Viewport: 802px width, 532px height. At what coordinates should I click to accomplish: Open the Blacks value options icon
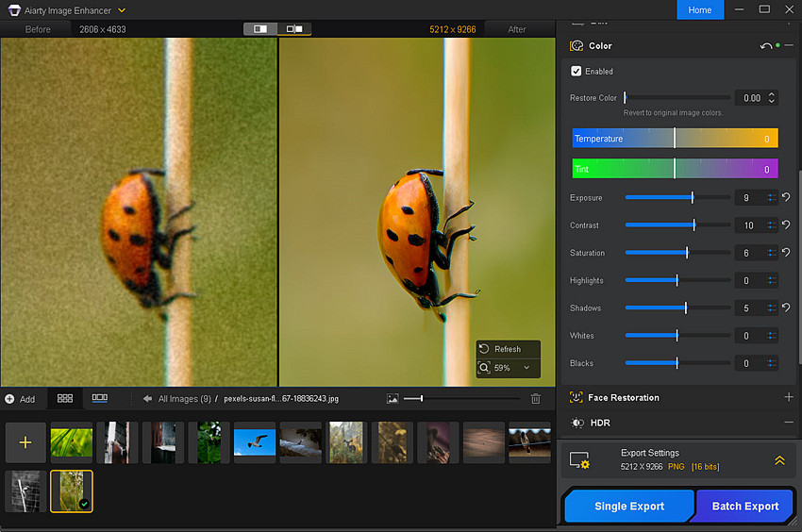click(x=771, y=363)
